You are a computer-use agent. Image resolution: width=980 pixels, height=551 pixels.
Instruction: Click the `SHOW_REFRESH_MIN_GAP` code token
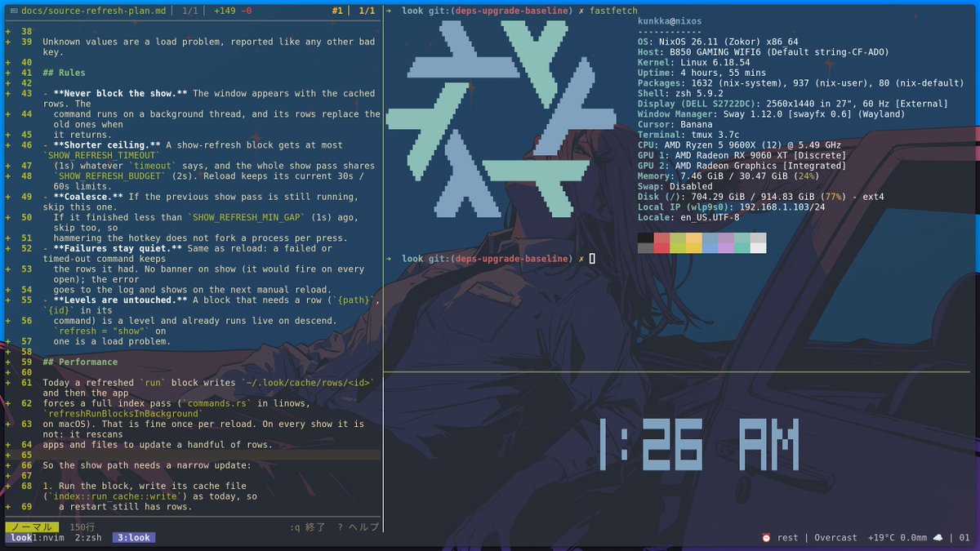pos(247,217)
